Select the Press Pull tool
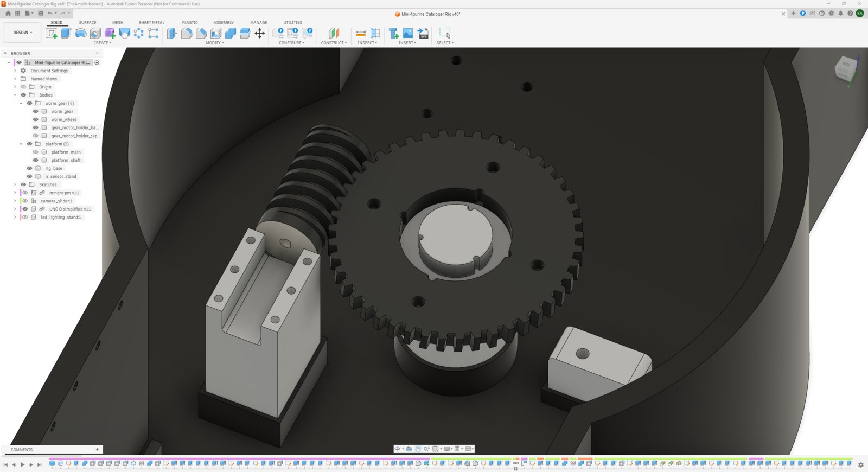This screenshot has width=868, height=472. [x=172, y=33]
